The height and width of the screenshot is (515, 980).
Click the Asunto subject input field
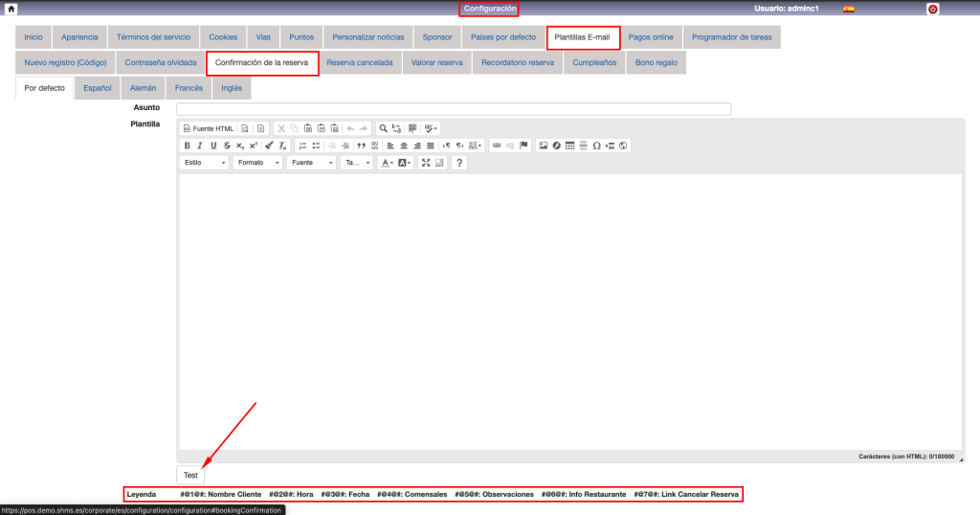coord(454,109)
